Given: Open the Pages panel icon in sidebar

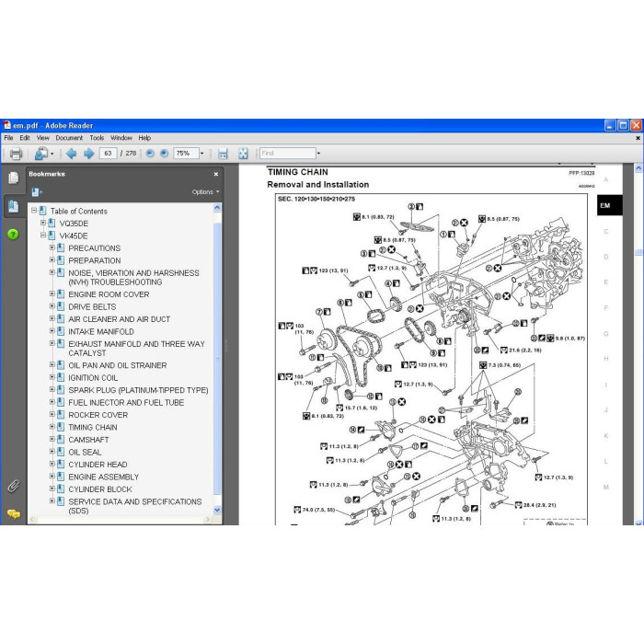Looking at the screenshot, I should (x=13, y=178).
